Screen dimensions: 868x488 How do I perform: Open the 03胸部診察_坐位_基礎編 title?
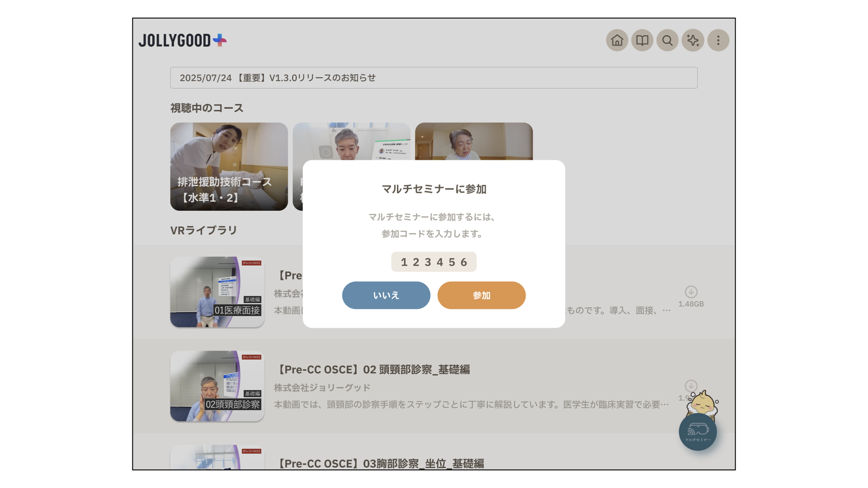(x=380, y=463)
